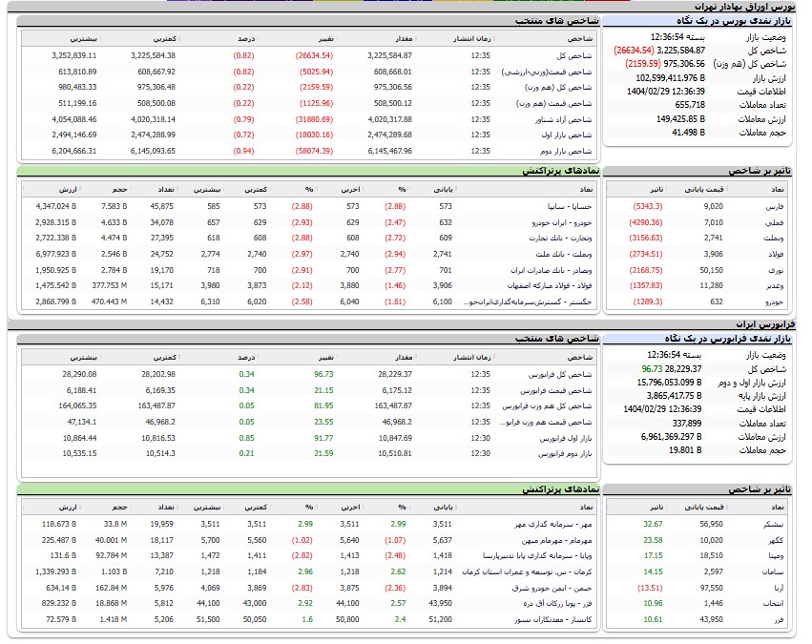This screenshot has width=812, height=644.
Task: Open the سامان symbol in Farabourse impact list
Action: (774, 572)
